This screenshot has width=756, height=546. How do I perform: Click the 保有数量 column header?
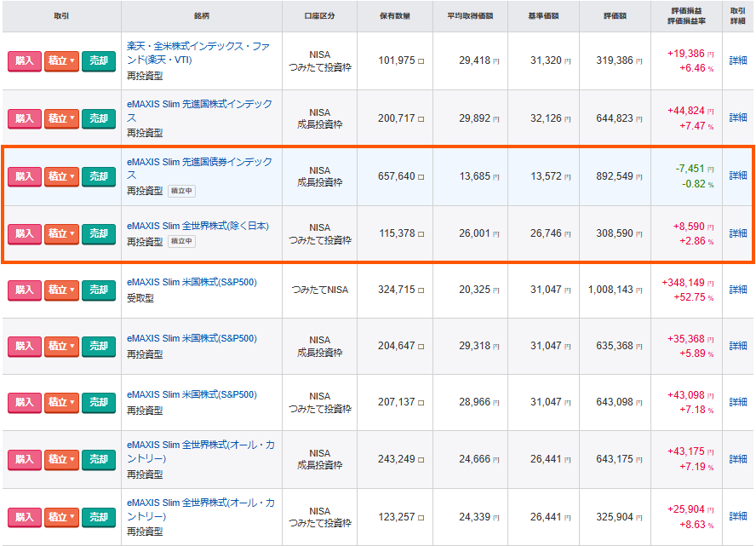(x=395, y=16)
